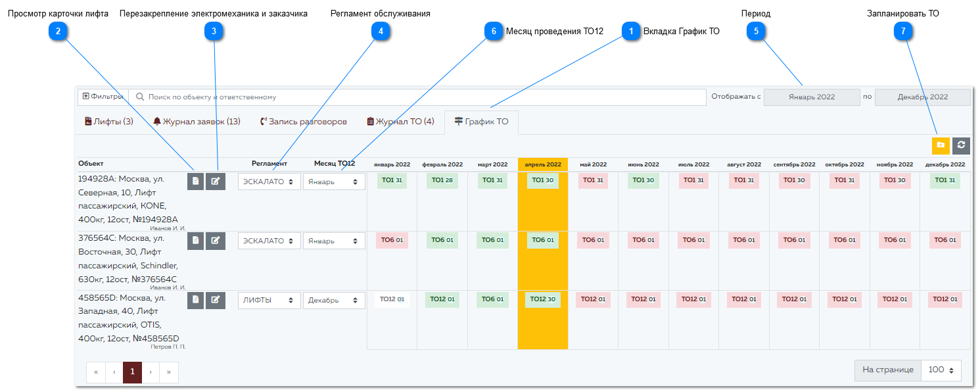Open ТО12 month dropdown for 194928A
The image size is (980, 392).
(334, 182)
